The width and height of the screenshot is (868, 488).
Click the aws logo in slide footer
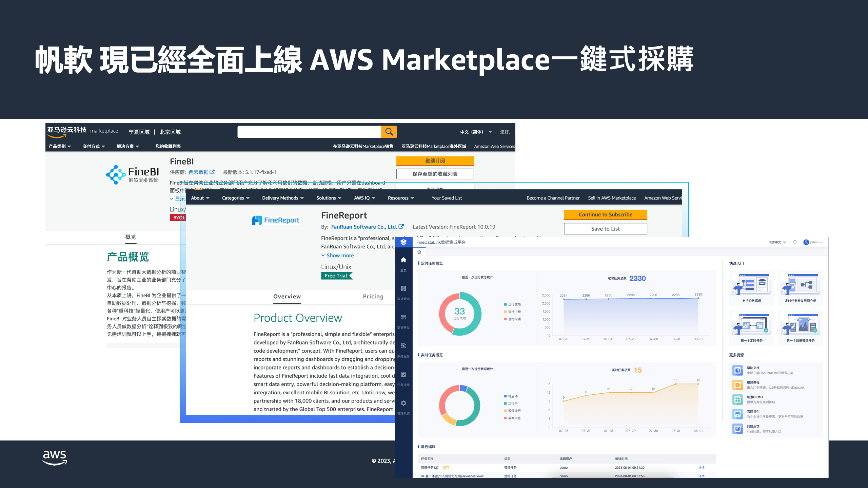point(55,458)
